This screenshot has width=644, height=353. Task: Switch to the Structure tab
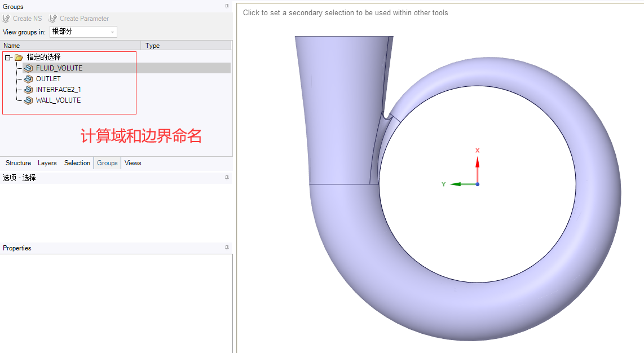(18, 163)
